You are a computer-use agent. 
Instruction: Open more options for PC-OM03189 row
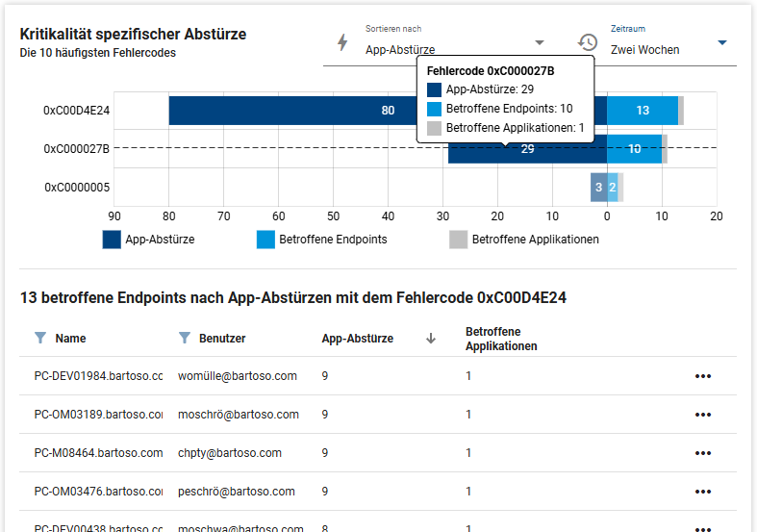702,415
